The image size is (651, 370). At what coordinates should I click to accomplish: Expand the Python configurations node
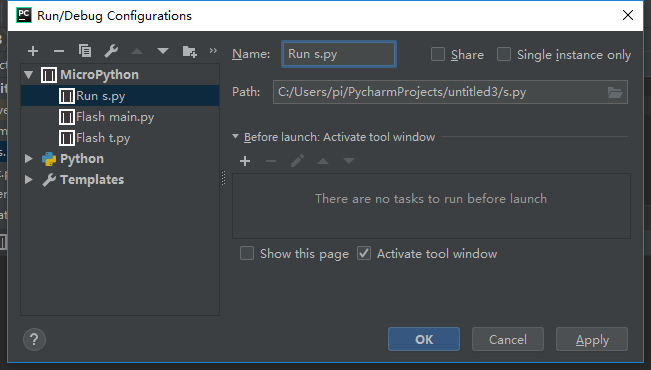click(29, 158)
